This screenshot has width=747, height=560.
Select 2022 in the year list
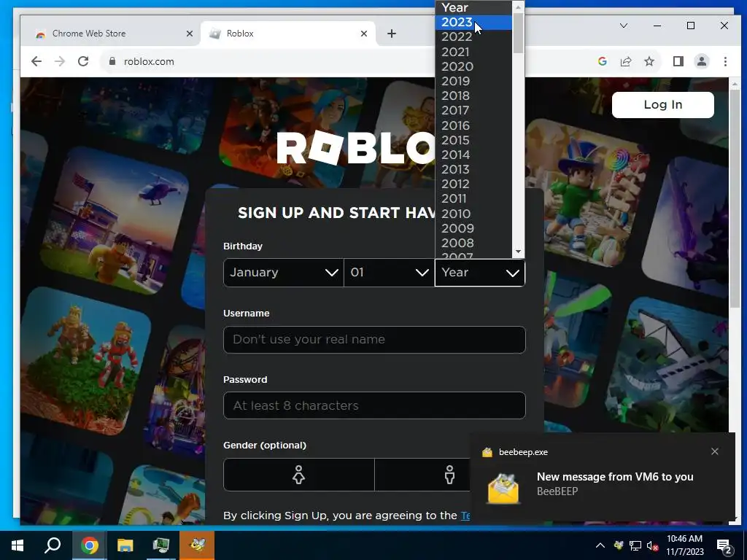coord(473,37)
